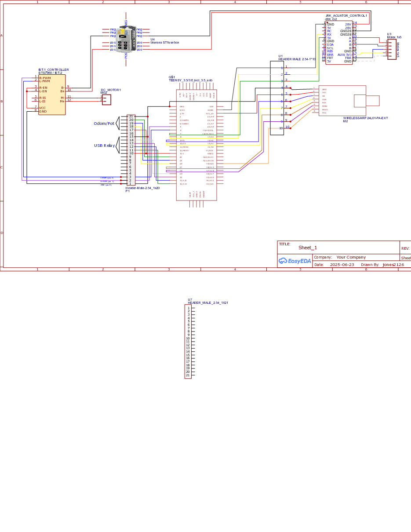The image size is (411, 532).
Task: Click the USB Relay annotation label
Action: click(x=104, y=146)
